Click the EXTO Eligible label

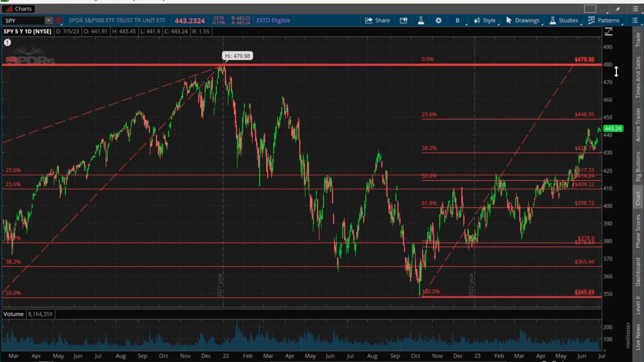273,21
